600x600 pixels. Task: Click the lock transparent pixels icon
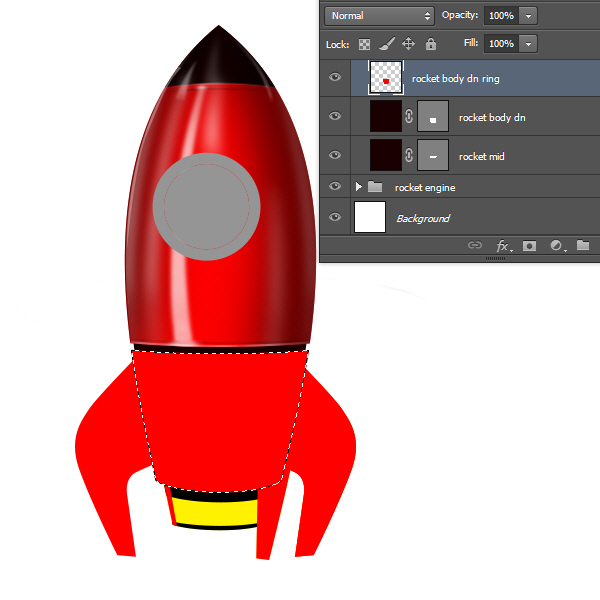(364, 44)
